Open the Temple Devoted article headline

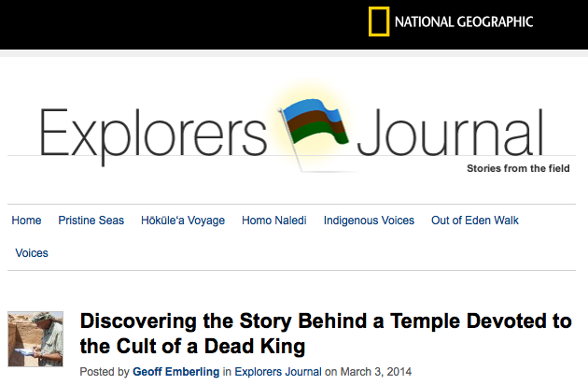click(326, 334)
